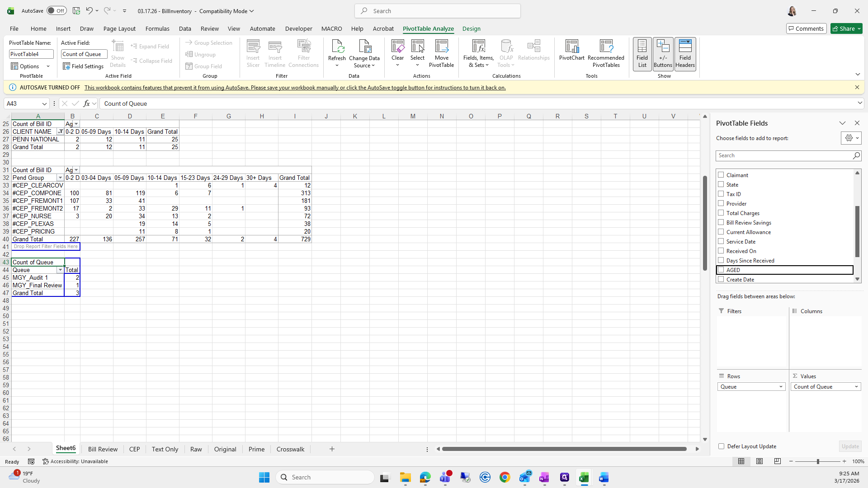Click the zoom slider in status bar
The width and height of the screenshot is (868, 488).
coord(817,461)
